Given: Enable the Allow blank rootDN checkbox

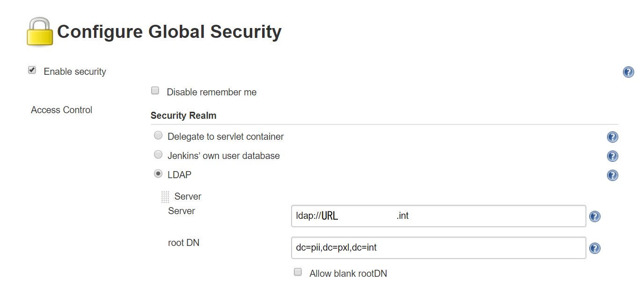Looking at the screenshot, I should (x=298, y=272).
